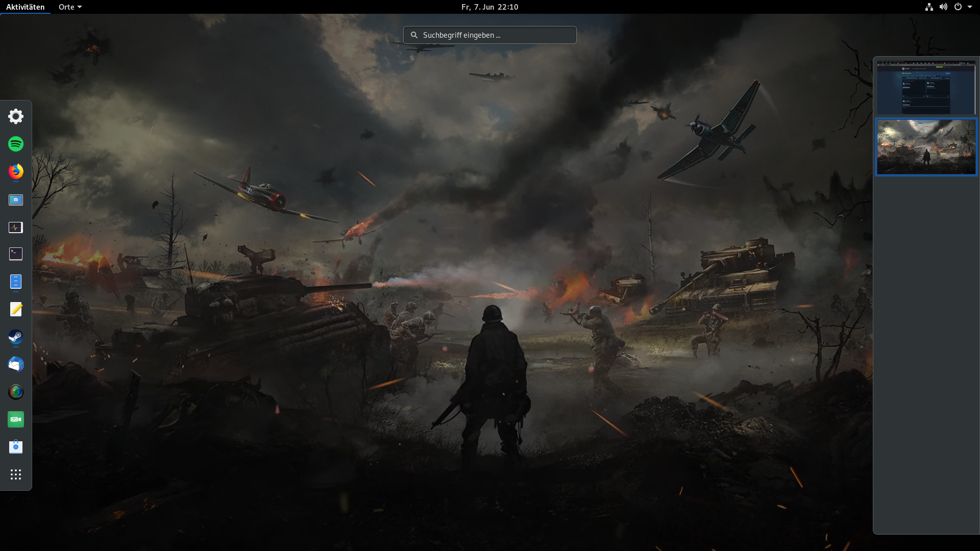Open system menu arrow in top bar
Viewport: 980px width, 551px height.
(x=969, y=7)
